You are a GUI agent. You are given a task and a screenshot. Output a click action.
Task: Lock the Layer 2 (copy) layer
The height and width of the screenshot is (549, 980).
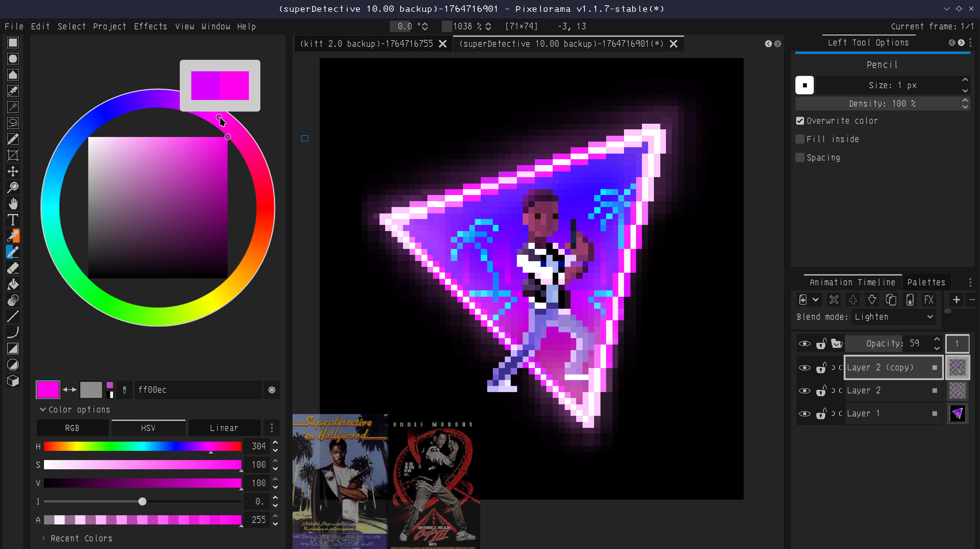[821, 368]
